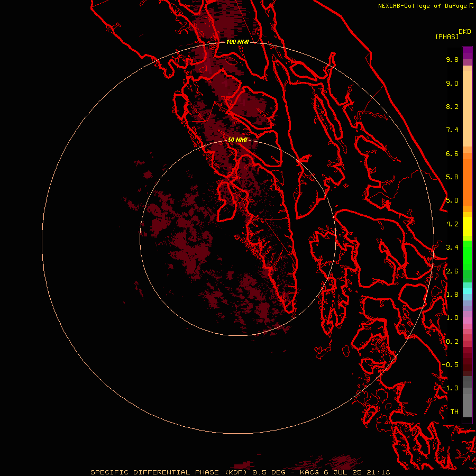Click the 100 NMI range ring label

(x=237, y=42)
